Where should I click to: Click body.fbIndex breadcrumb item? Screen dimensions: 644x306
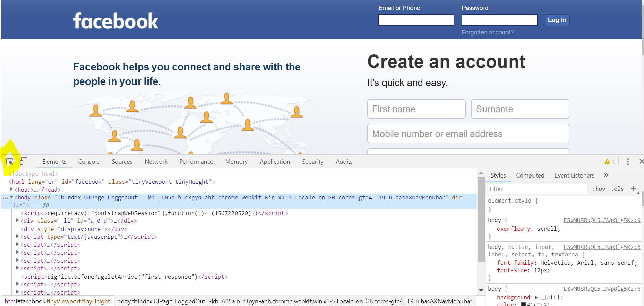tap(294, 301)
